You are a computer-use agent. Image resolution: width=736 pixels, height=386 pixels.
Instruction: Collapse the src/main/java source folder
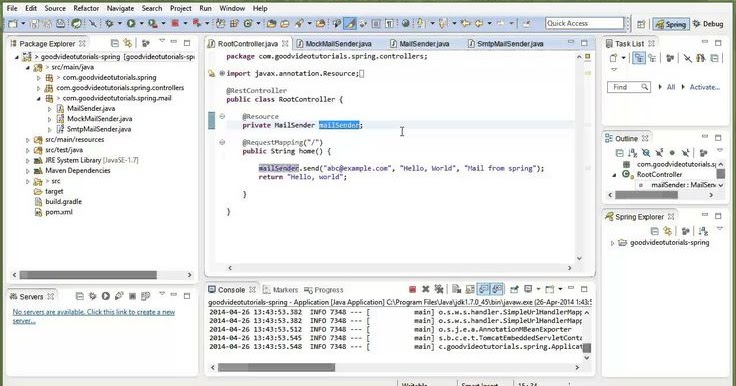(28, 67)
